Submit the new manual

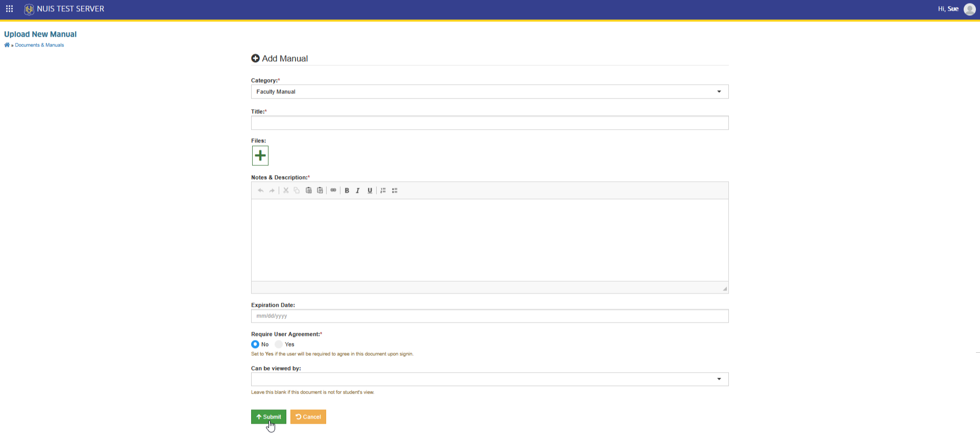click(x=268, y=417)
